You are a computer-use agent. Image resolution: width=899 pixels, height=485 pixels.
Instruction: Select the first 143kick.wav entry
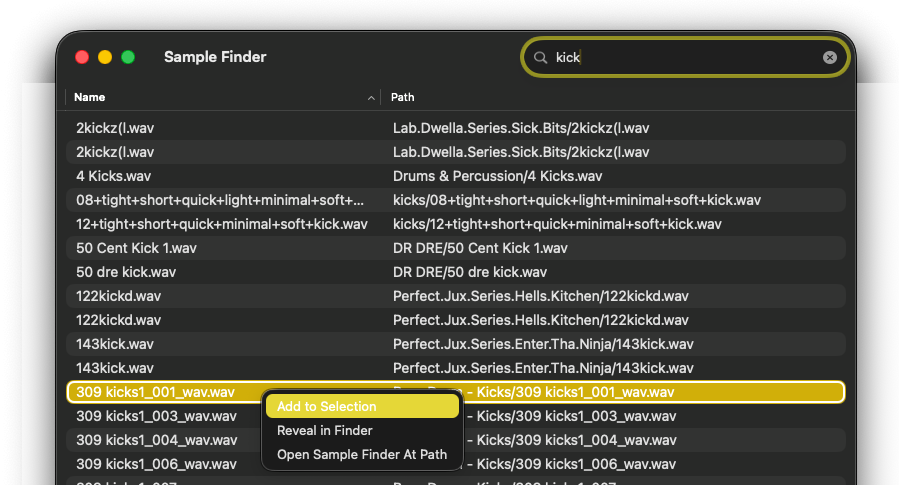[x=455, y=344]
